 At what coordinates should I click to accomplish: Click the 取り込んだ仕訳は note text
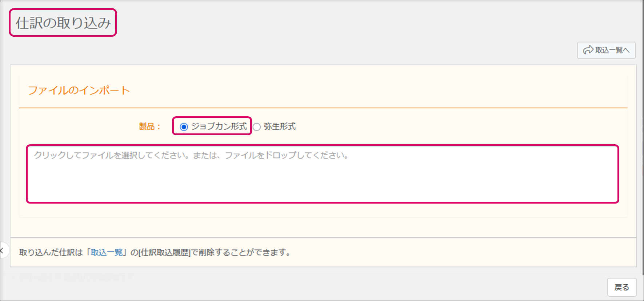(51, 252)
